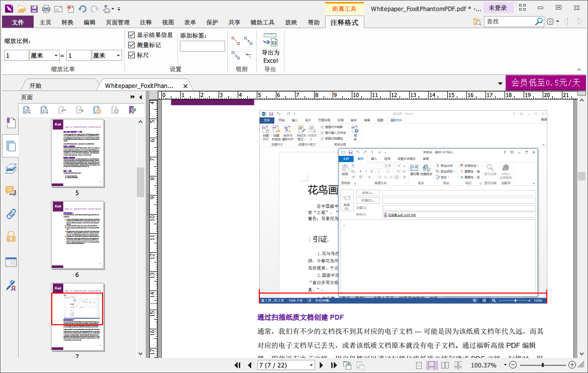The image size is (588, 373).
Task: Switch to continuous page view mode
Action: [431, 365]
